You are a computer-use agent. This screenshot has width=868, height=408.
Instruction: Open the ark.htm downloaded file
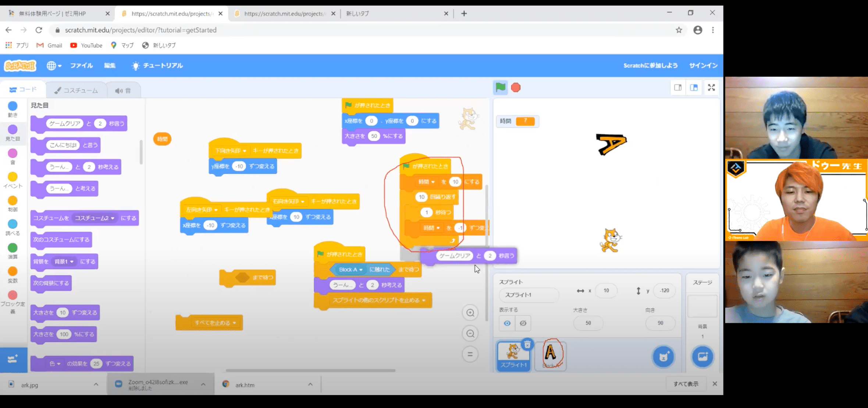coord(245,385)
